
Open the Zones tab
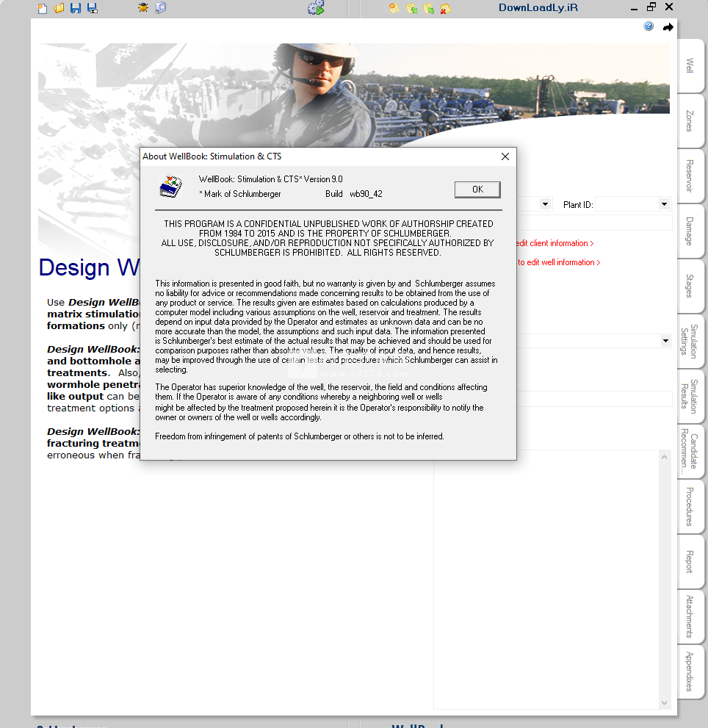tap(690, 120)
